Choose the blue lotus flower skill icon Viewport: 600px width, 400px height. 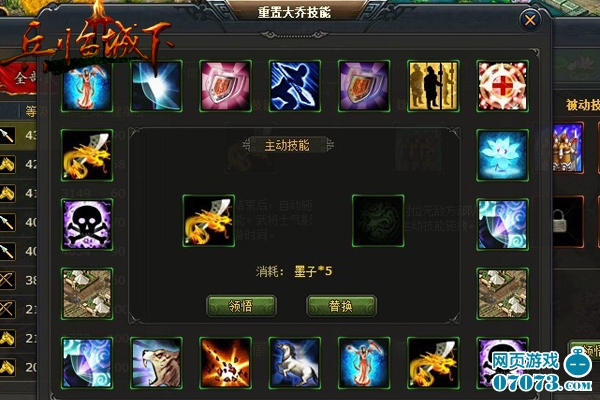pos(502,155)
